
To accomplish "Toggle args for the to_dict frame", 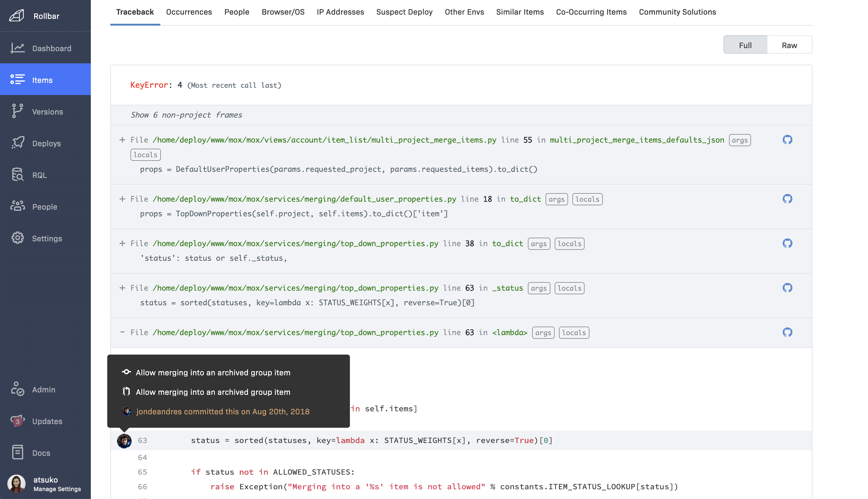I will (x=556, y=199).
